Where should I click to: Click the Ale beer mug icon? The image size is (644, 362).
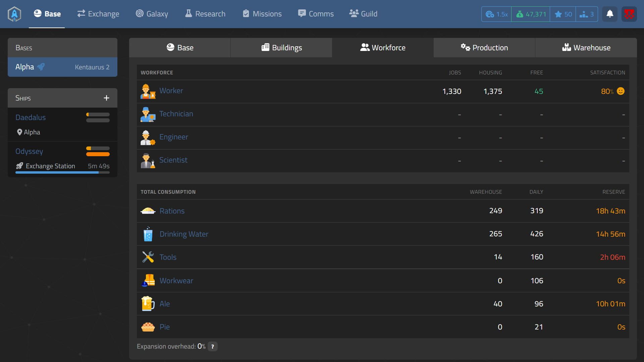click(148, 304)
